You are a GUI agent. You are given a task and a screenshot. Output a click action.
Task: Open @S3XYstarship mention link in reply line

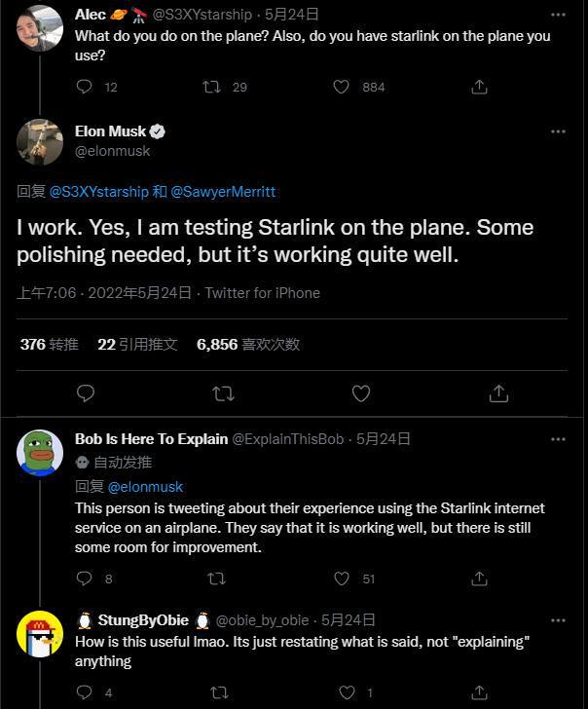(x=98, y=192)
